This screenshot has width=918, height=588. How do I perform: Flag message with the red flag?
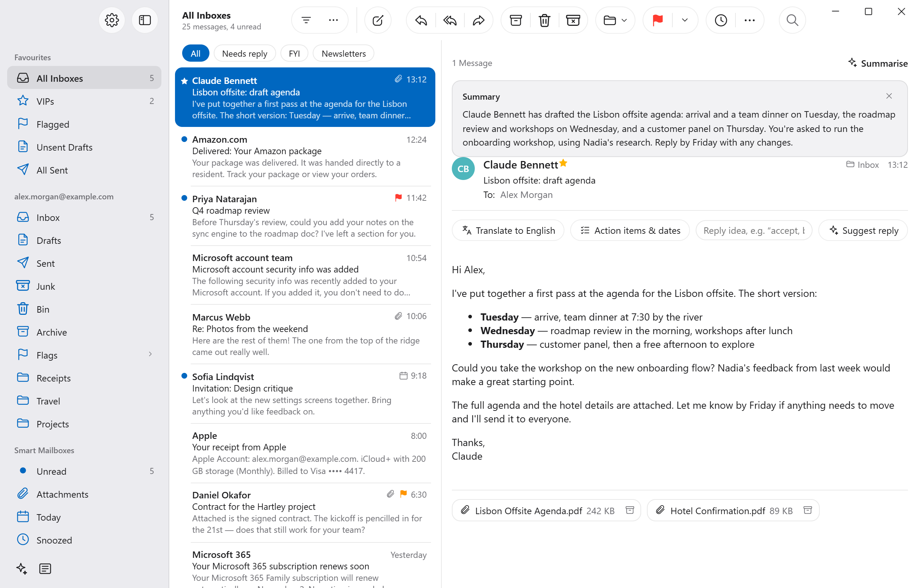(x=658, y=20)
